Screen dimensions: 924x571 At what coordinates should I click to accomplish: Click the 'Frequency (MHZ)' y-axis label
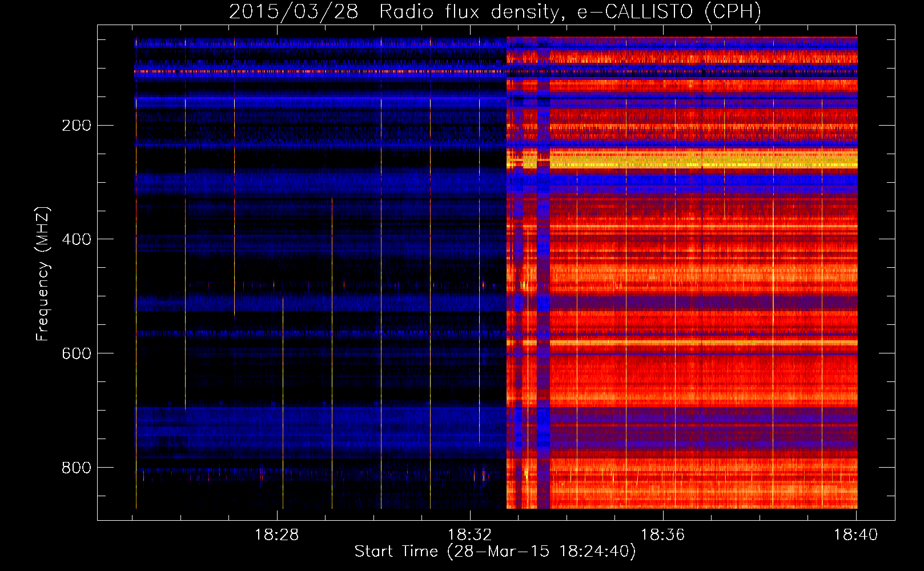coord(43,274)
